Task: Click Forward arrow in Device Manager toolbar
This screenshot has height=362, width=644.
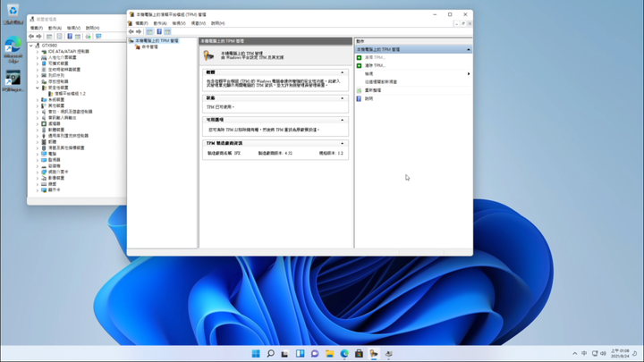Action: click(x=39, y=37)
